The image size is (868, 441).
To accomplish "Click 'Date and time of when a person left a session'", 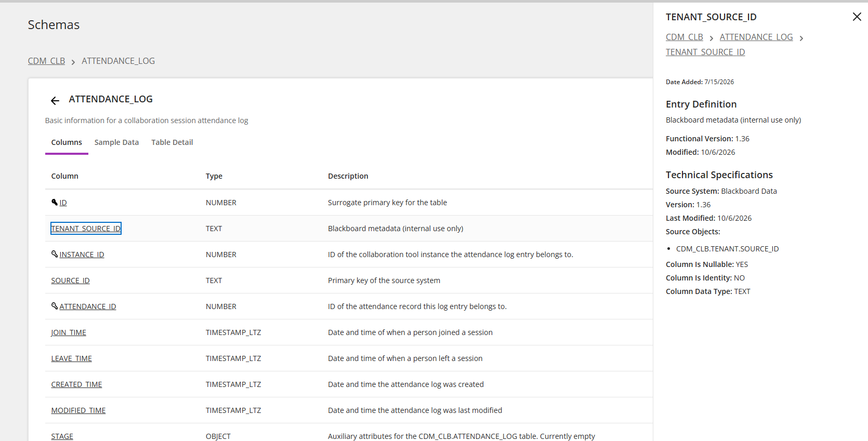I will pos(405,358).
